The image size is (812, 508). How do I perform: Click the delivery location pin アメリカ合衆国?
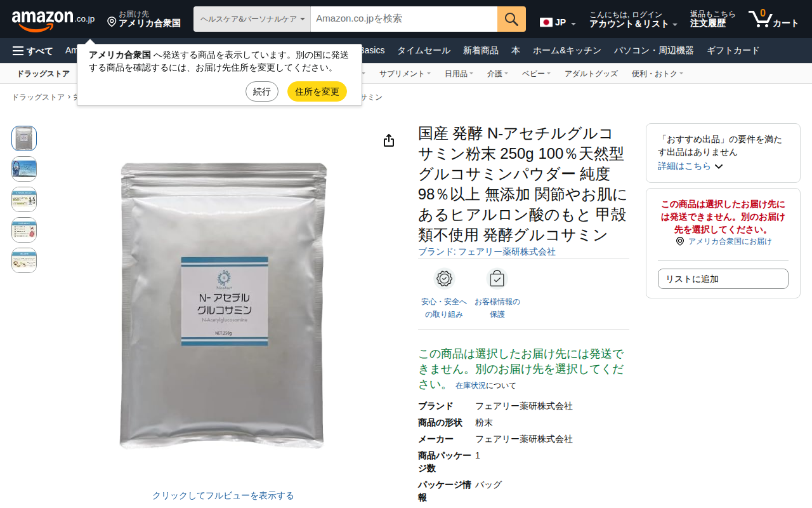point(144,19)
